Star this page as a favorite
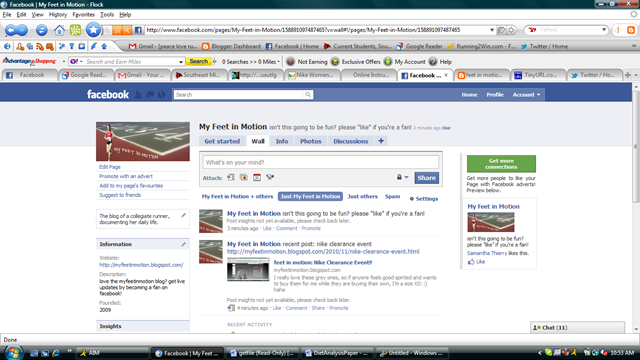The width and height of the screenshot is (640, 360). [x=93, y=30]
